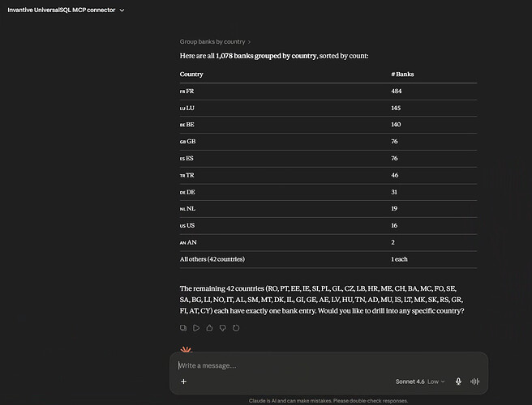Image resolution: width=532 pixels, height=405 pixels.
Task: Click the bank count value 31
Action: click(394, 192)
